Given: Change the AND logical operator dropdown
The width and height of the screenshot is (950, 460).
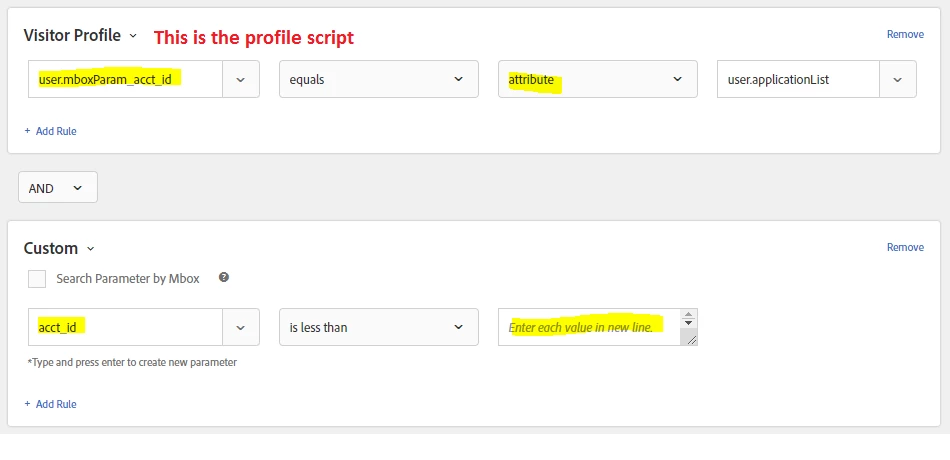Looking at the screenshot, I should [x=58, y=188].
